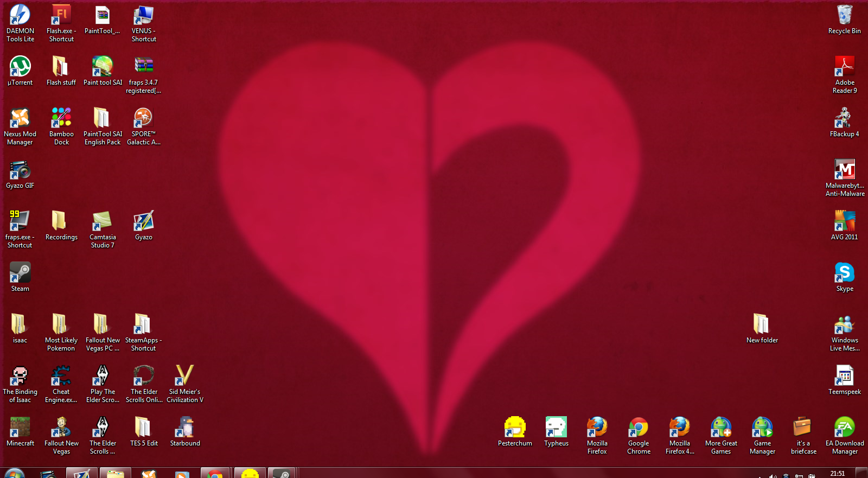Image resolution: width=868 pixels, height=478 pixels.
Task: Select fraps.exe shortcut icon
Action: (x=20, y=230)
